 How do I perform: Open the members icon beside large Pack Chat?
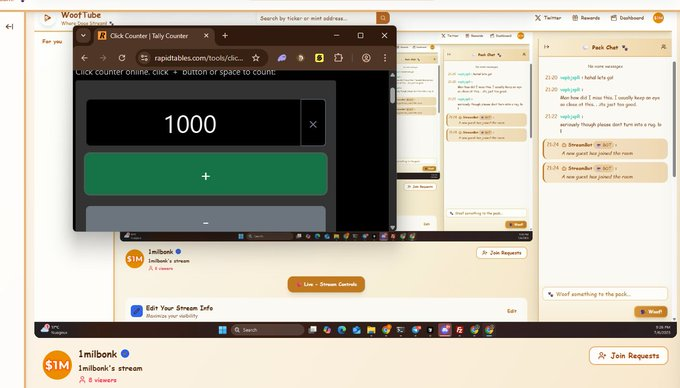[x=664, y=47]
